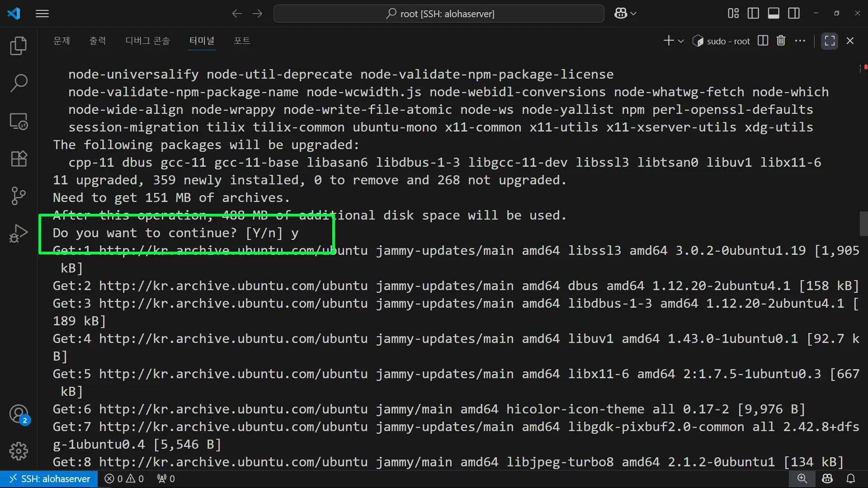Viewport: 868px width, 488px height.
Task: Kill terminal with trash icon
Action: point(781,41)
